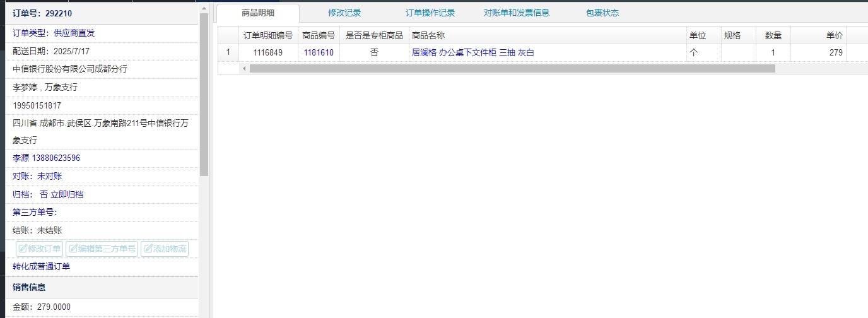Click the 添加物流 button
The image size is (868, 318).
pos(165,249)
